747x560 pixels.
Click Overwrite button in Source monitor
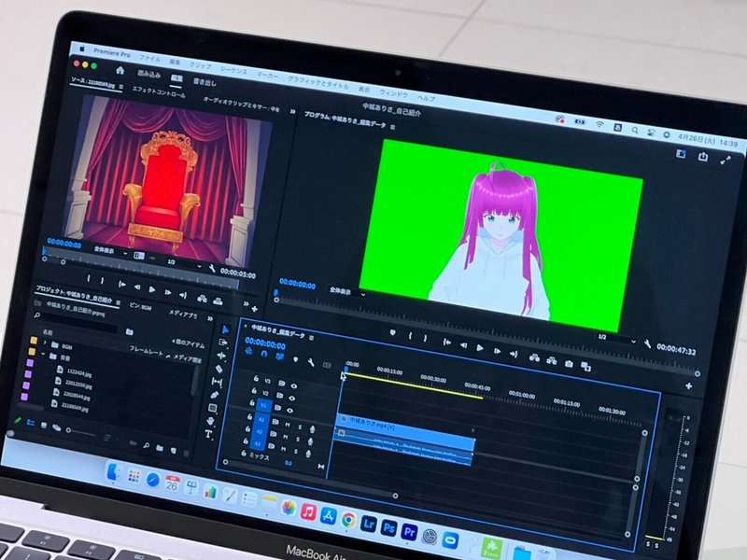(x=218, y=301)
